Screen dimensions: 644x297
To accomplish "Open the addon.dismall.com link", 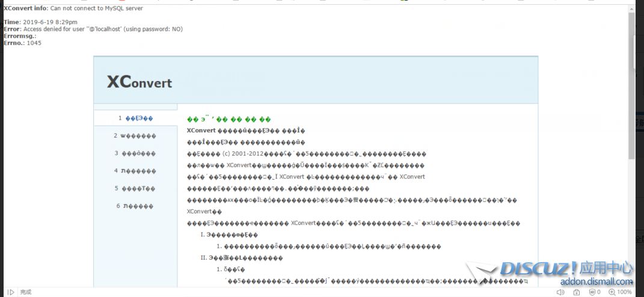I will [596, 281].
